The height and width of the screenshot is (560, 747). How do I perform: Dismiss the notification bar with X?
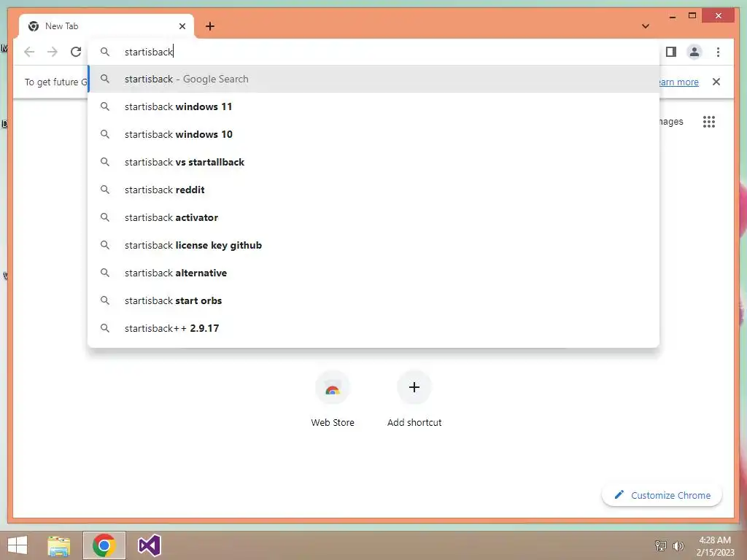716,82
